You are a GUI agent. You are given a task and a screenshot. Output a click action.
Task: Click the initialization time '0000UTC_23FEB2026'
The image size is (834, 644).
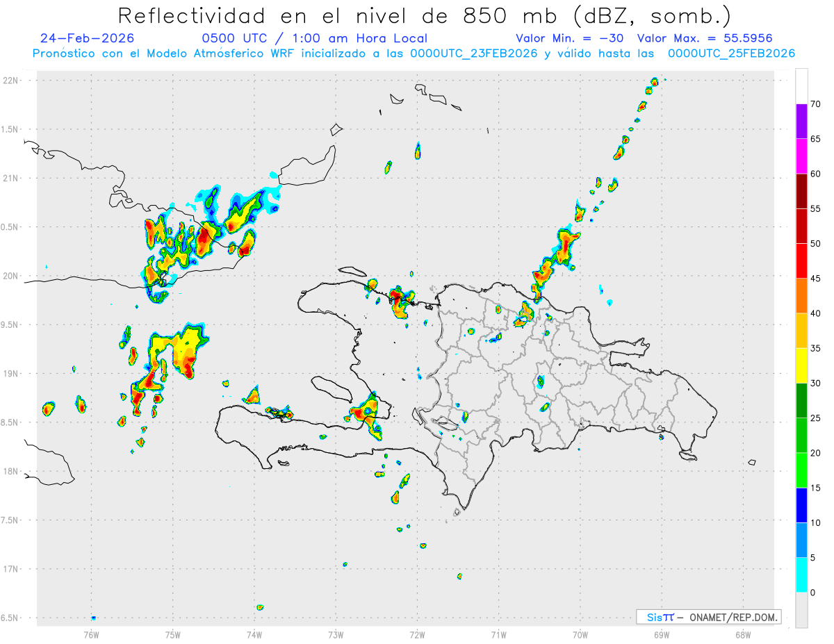[474, 53]
